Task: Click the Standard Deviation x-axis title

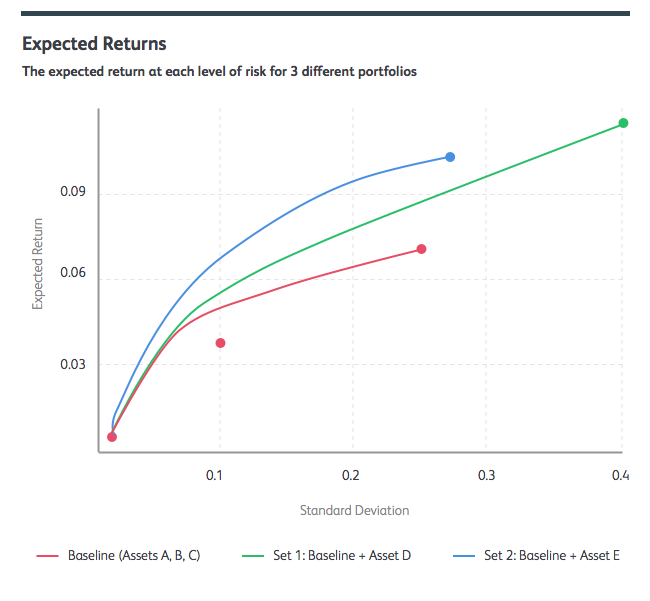Action: tap(354, 510)
